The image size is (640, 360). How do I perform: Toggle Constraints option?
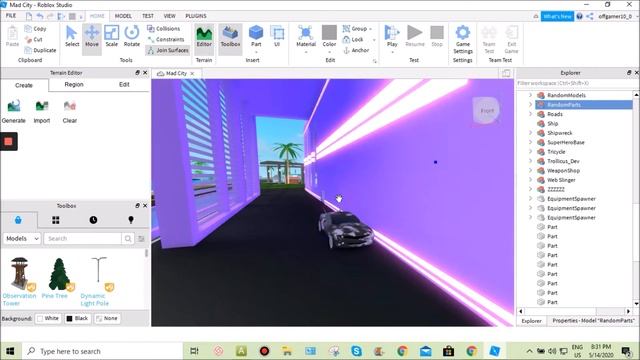point(165,39)
